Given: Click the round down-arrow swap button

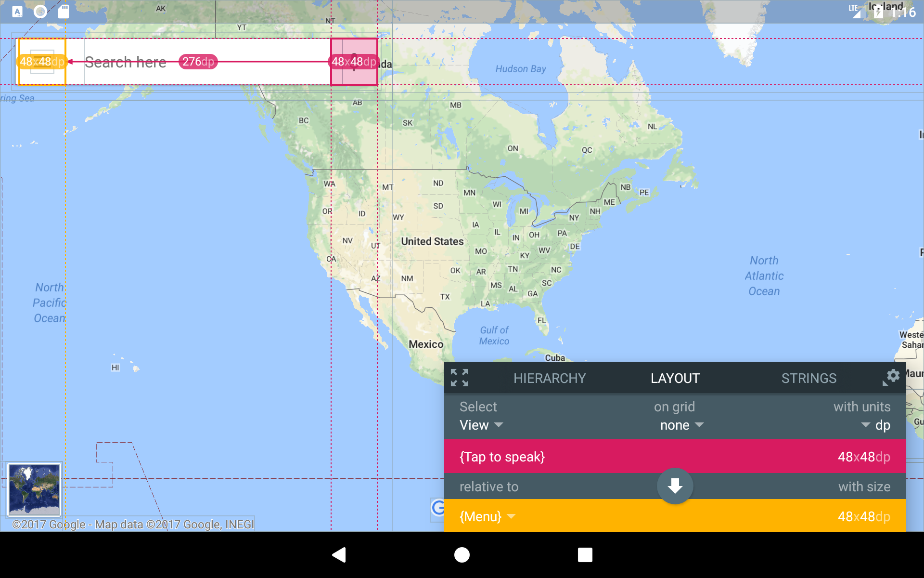Looking at the screenshot, I should [x=675, y=486].
